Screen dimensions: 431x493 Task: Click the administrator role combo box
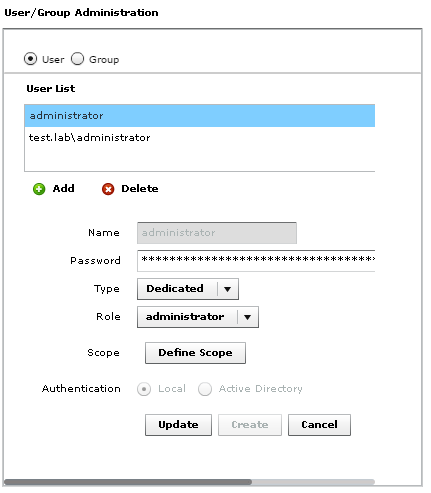198,317
